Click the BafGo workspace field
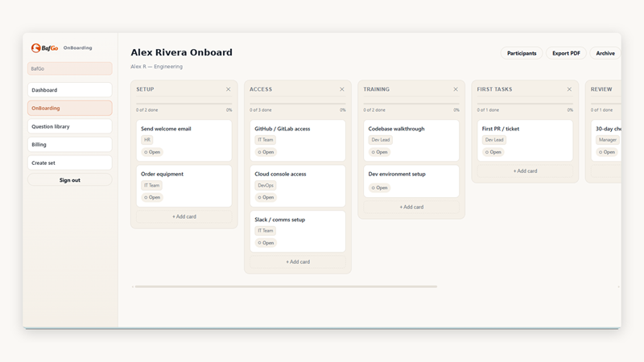This screenshot has width=644, height=362. (x=70, y=68)
